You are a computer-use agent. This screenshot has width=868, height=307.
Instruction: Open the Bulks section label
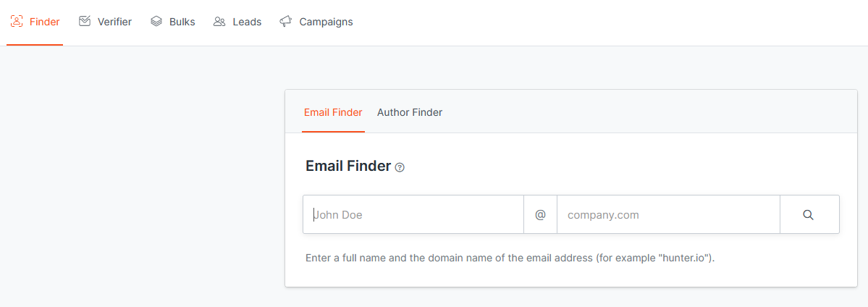point(182,22)
